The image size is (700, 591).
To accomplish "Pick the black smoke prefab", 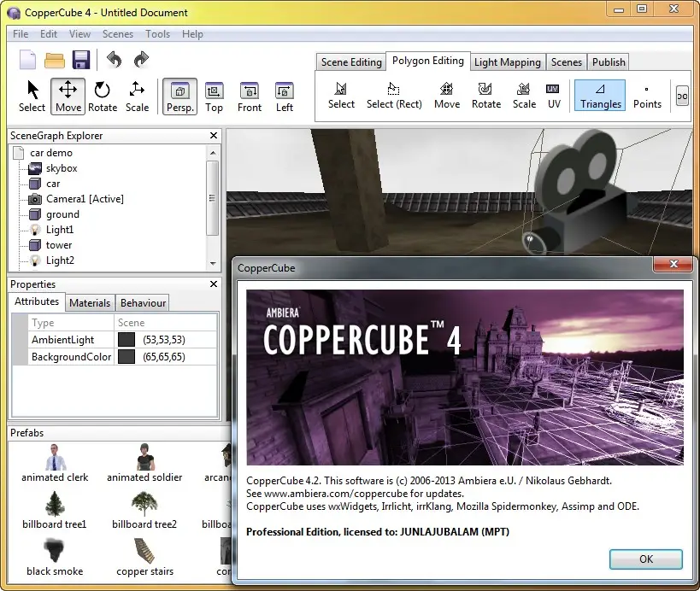I will tap(55, 558).
